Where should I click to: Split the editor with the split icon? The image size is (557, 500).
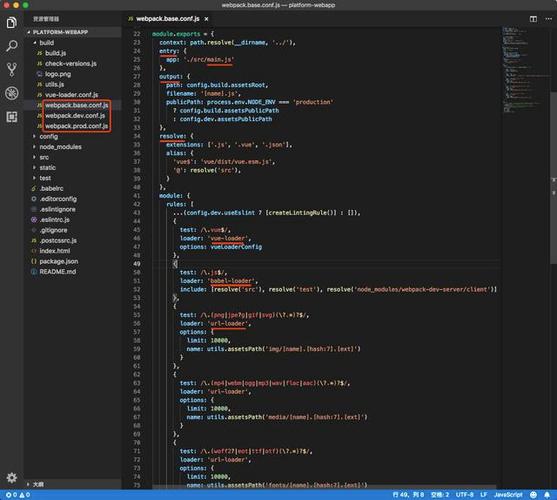pos(533,19)
